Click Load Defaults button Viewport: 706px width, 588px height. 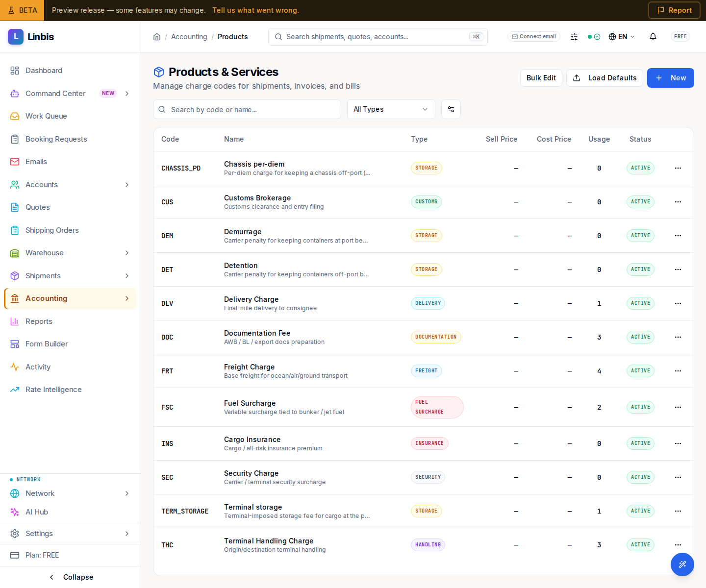coord(605,78)
